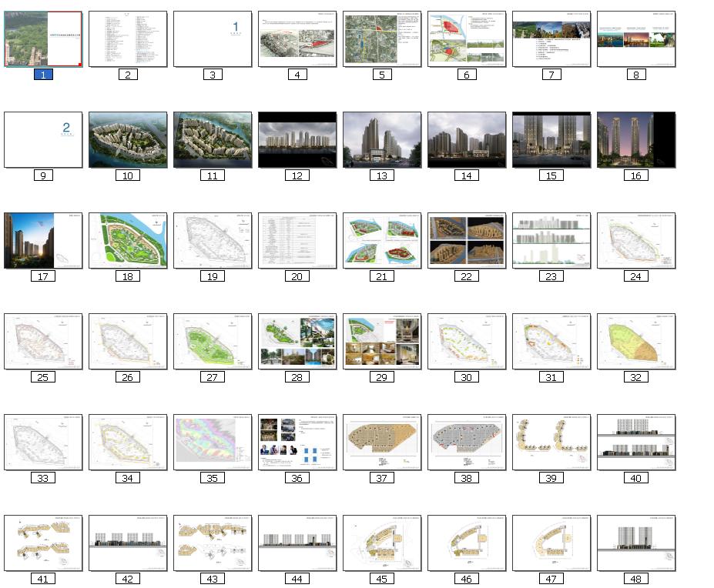Click gray site plan thumbnail 33
Viewport: 714px width, 588px height.
(43, 442)
